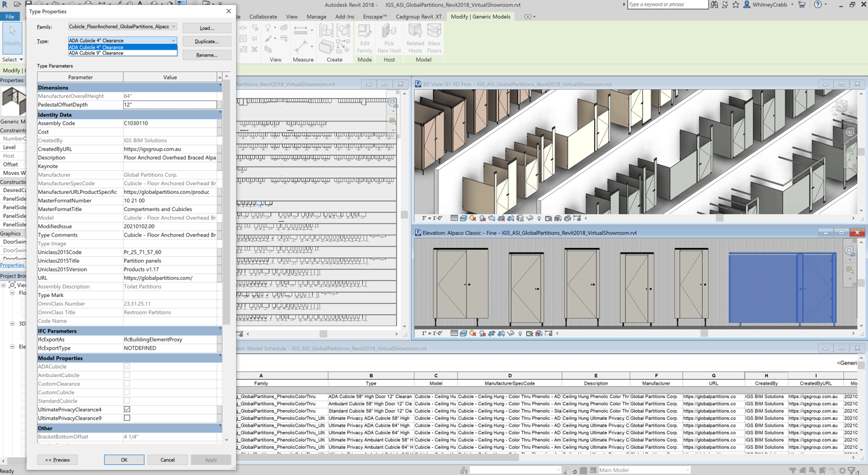Image resolution: width=868 pixels, height=475 pixels.
Task: Open the ViewCube in the 3D view
Action: (842, 106)
